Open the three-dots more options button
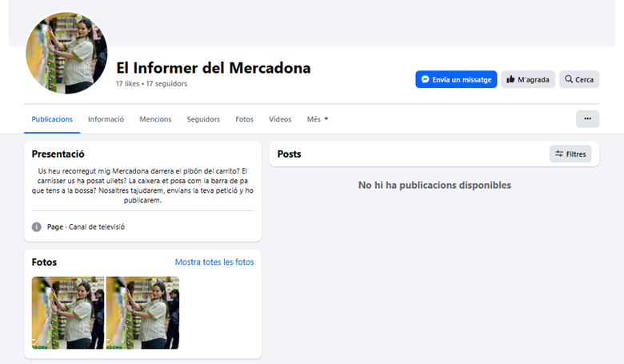Screen dimensions: 624x364 pos(587,118)
